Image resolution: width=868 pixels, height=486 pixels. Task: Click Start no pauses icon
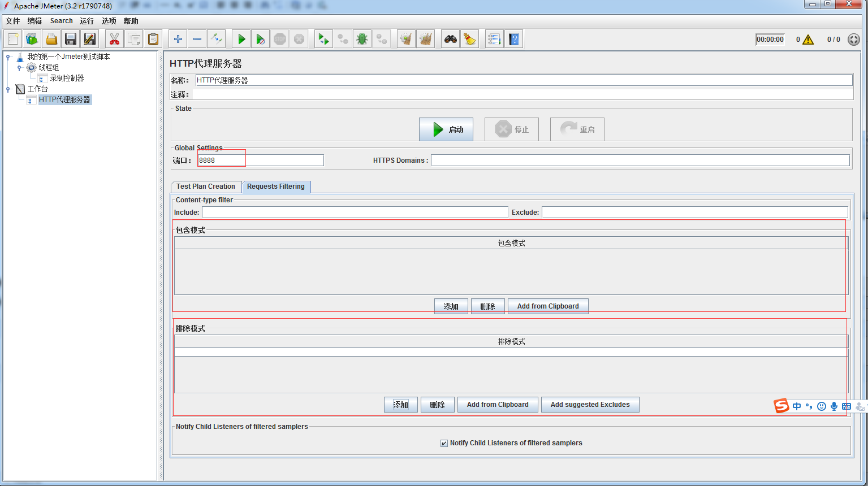tap(261, 39)
